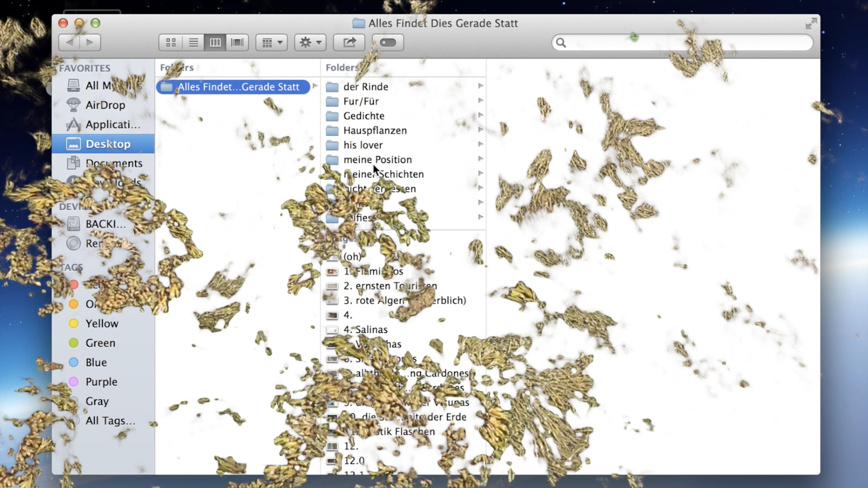
Task: Go back with the left arrow
Action: [70, 42]
